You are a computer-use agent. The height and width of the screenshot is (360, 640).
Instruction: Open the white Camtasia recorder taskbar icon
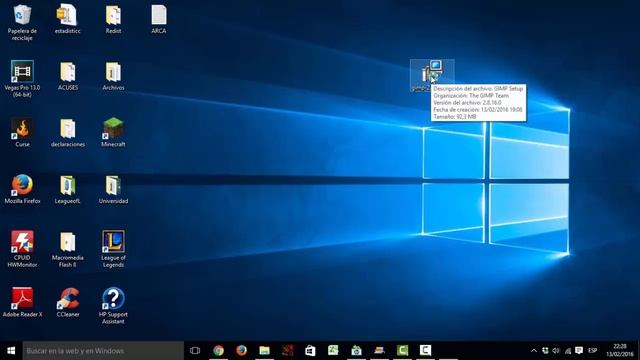click(425, 351)
